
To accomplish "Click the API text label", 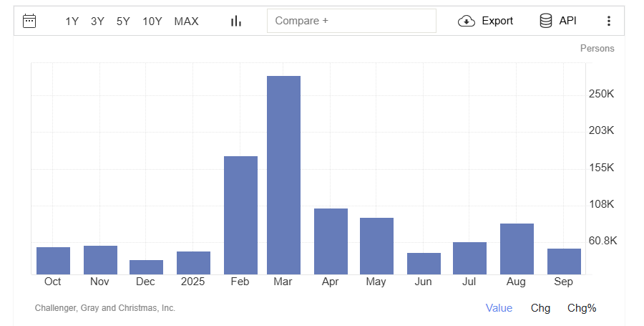I will point(568,21).
